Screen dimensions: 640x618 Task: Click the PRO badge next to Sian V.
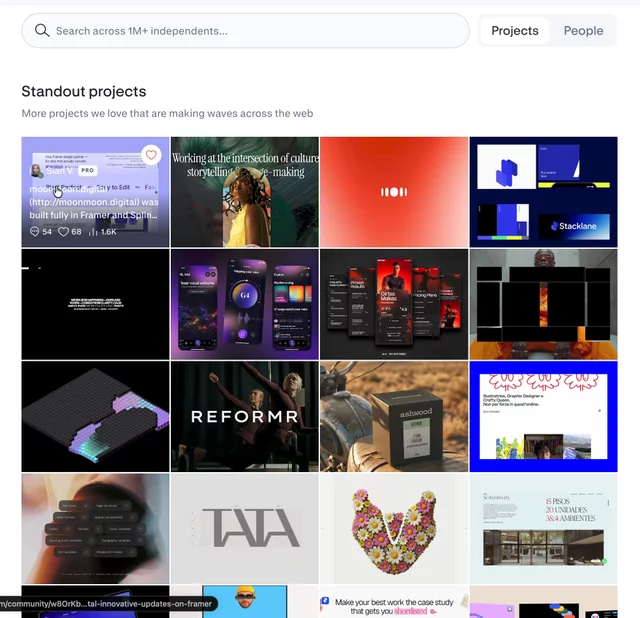(x=87, y=170)
